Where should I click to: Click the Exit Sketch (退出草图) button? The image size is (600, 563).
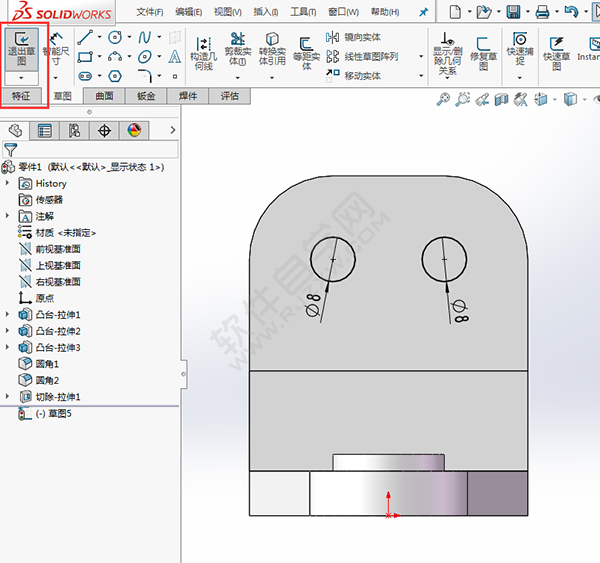[21, 49]
